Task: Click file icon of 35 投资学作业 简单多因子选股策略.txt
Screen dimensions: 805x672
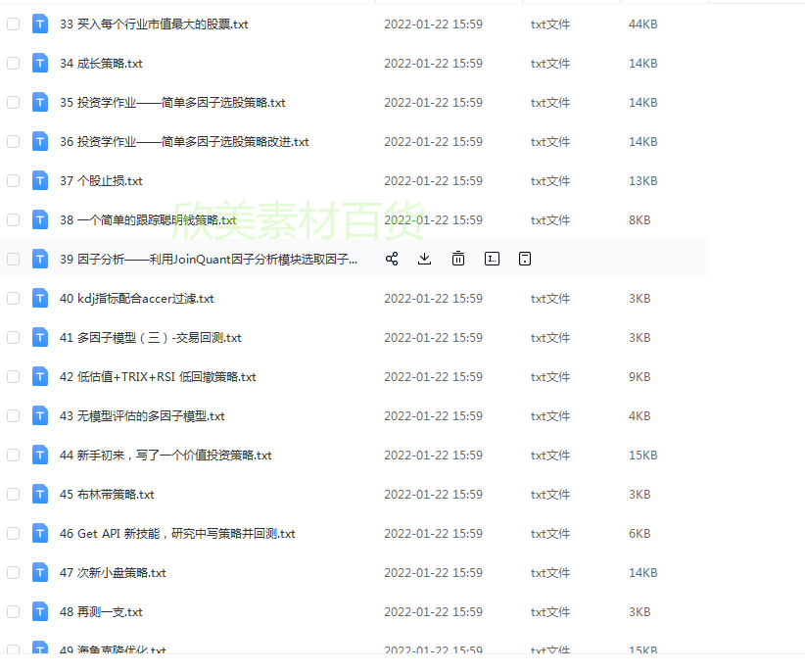Action: 40,102
